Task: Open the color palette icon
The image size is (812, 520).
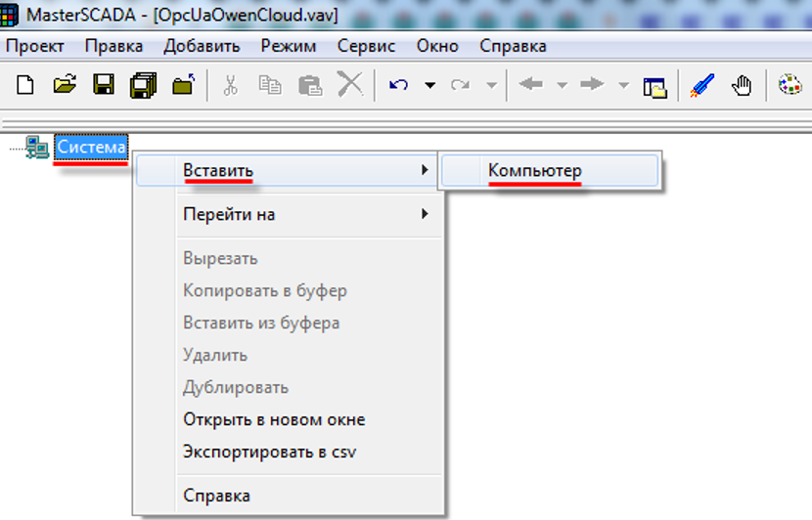Action: (x=789, y=85)
